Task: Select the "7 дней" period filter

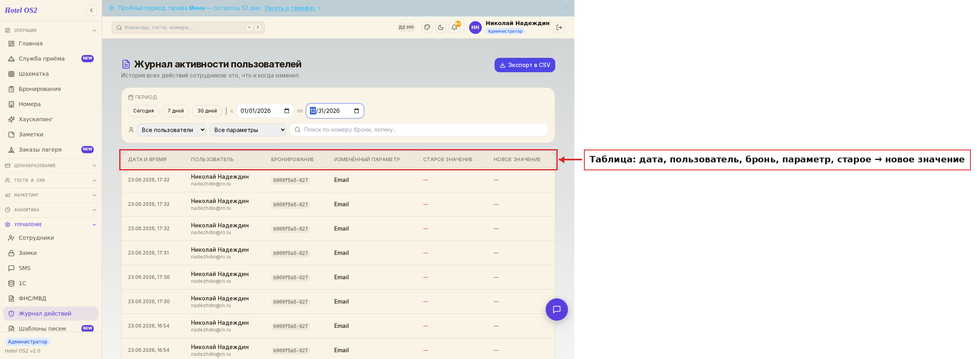Action: (x=175, y=111)
